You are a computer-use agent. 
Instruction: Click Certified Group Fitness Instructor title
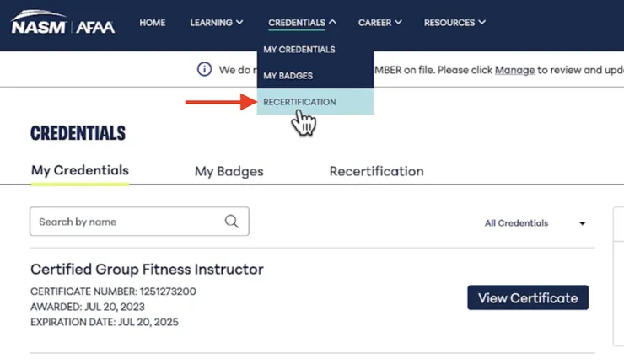(147, 270)
